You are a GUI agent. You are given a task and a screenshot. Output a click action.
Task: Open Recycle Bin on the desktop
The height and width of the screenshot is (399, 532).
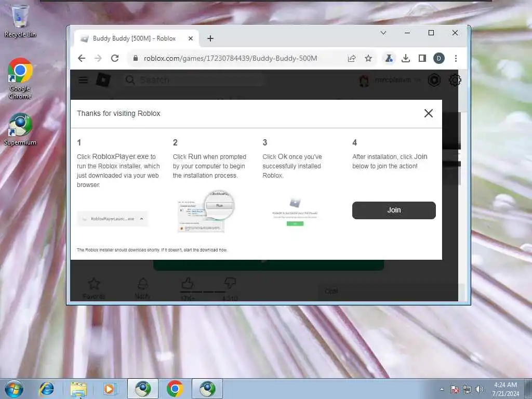click(x=20, y=20)
